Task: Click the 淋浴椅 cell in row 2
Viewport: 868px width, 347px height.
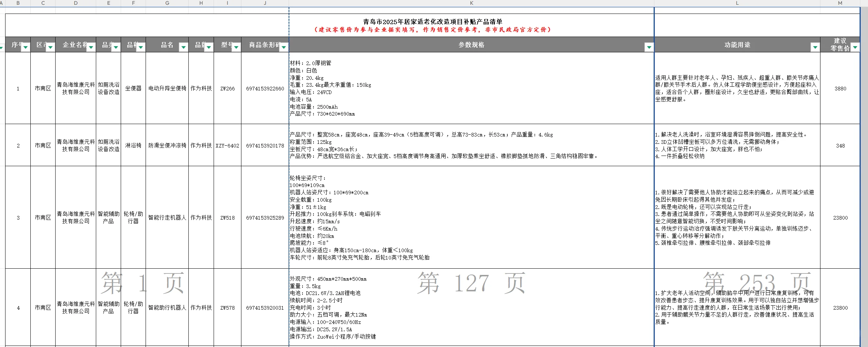Action: pyautogui.click(x=133, y=145)
